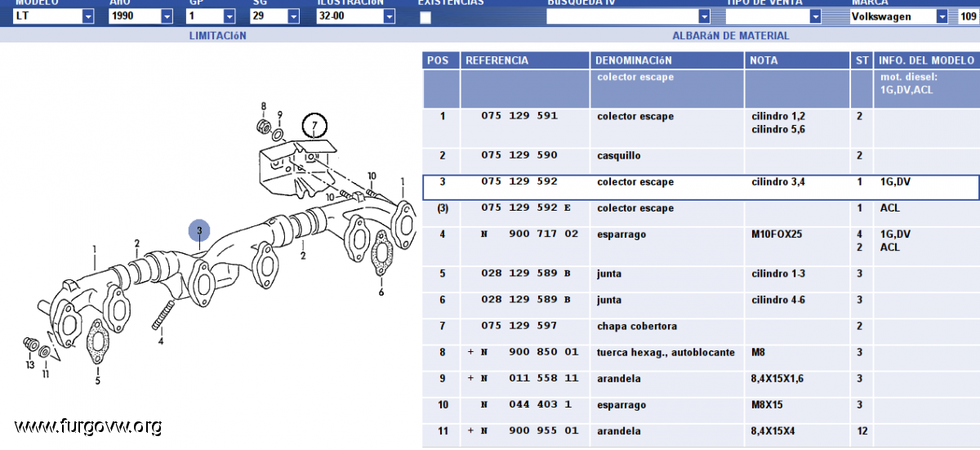Expand the GP dropdown showing 1

[x=211, y=16]
